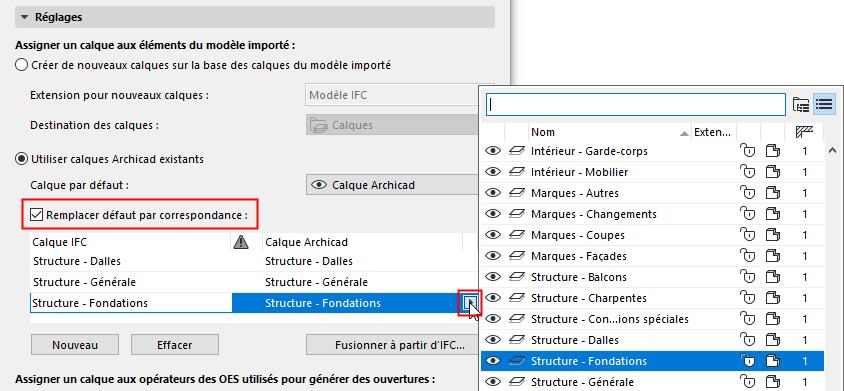Click page icon on Marques - Façades row
The image size is (844, 391).
tap(773, 256)
